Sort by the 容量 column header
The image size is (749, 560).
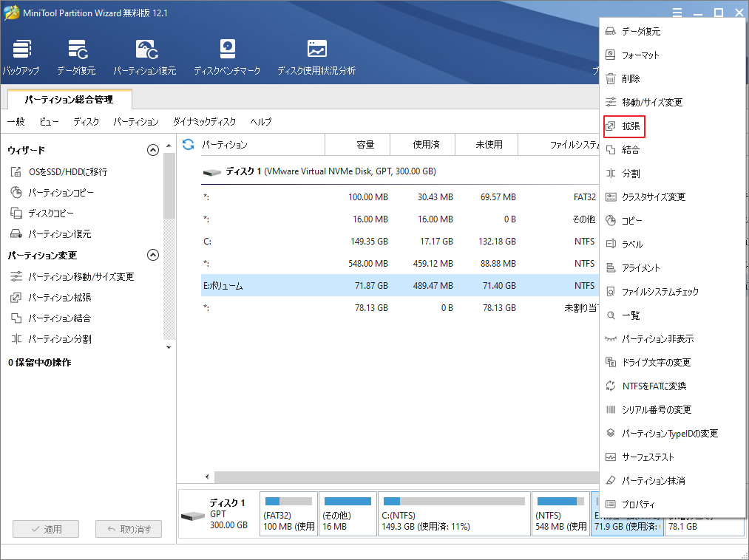[x=357, y=145]
